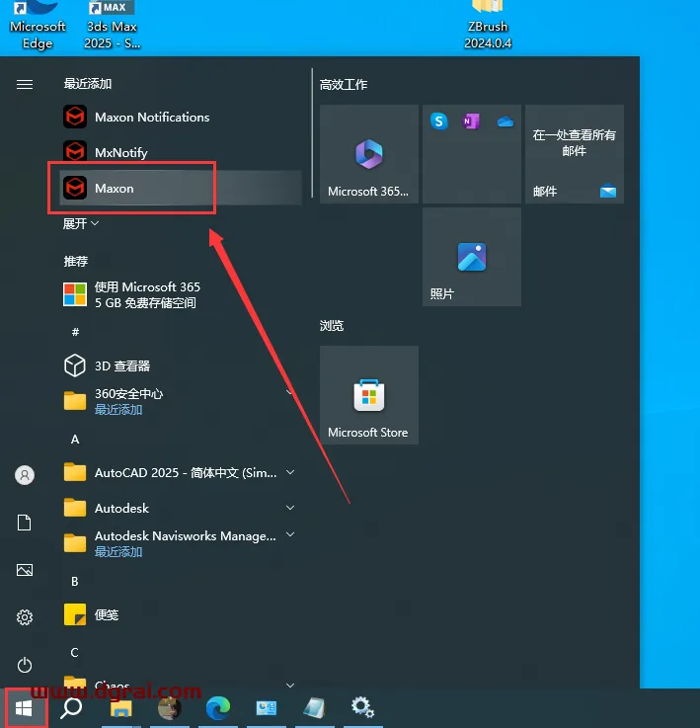Open the 360安全中心 folder
This screenshot has height=728, width=700.
pyautogui.click(x=181, y=401)
